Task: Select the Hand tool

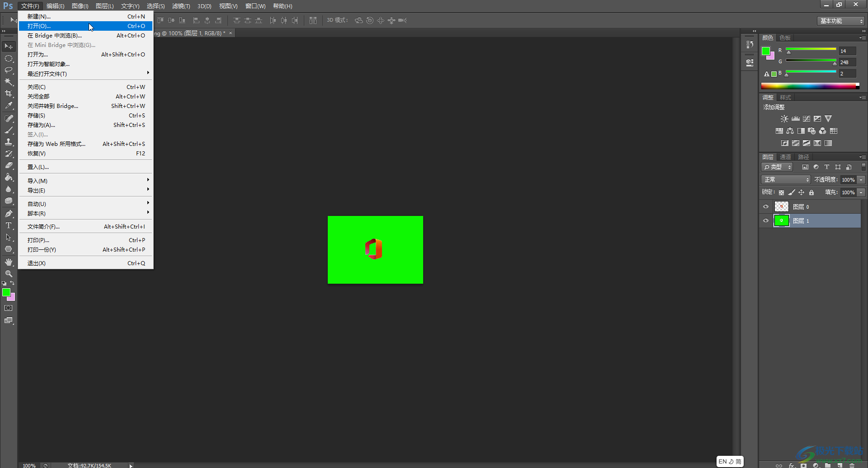Action: [x=9, y=262]
